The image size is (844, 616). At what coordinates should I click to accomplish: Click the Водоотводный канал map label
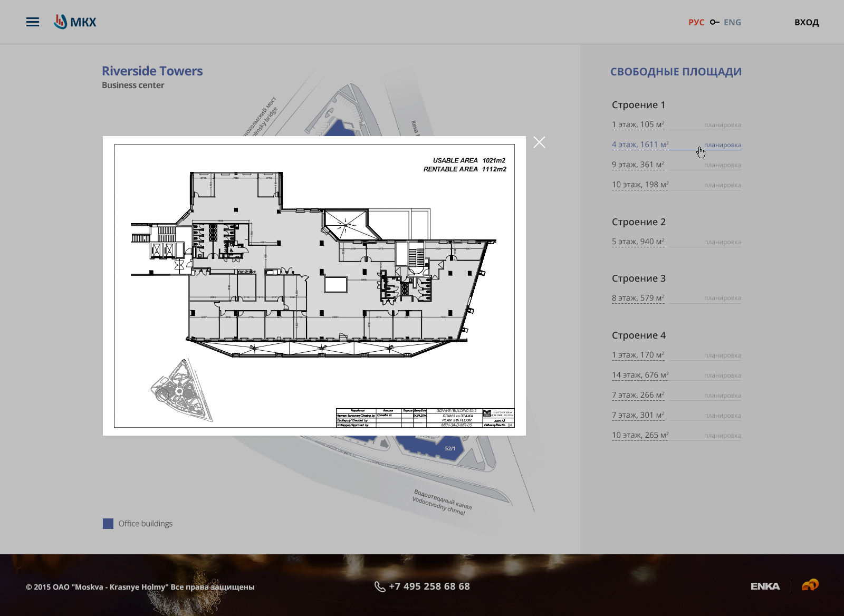442,502
